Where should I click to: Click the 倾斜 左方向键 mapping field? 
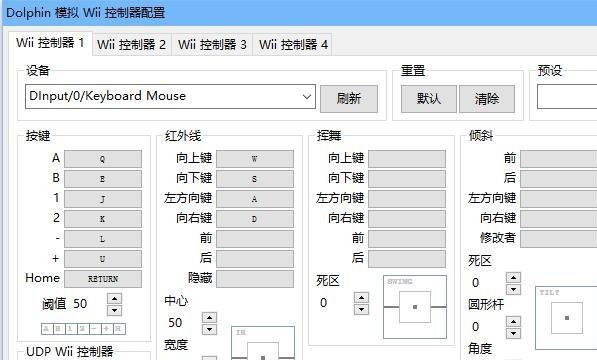pyautogui.click(x=559, y=199)
